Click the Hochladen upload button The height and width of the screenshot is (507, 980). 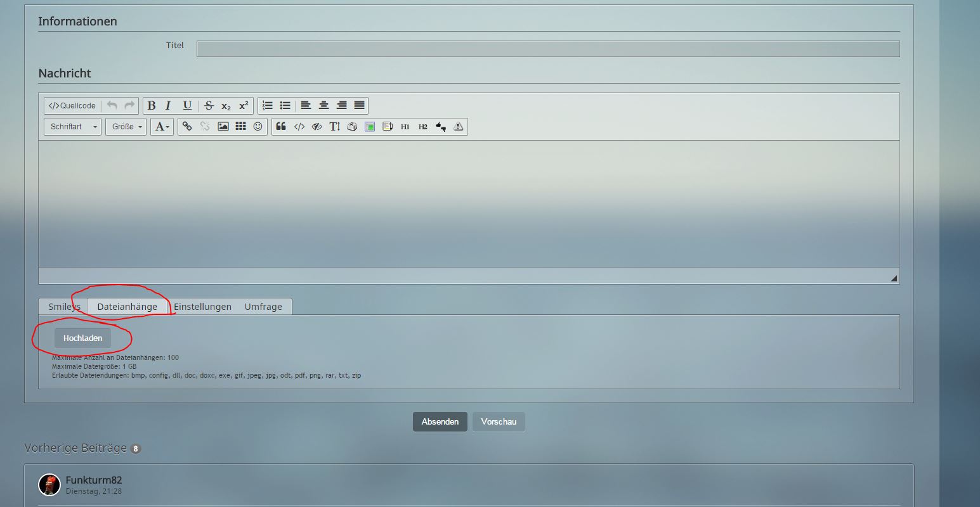pyautogui.click(x=82, y=338)
